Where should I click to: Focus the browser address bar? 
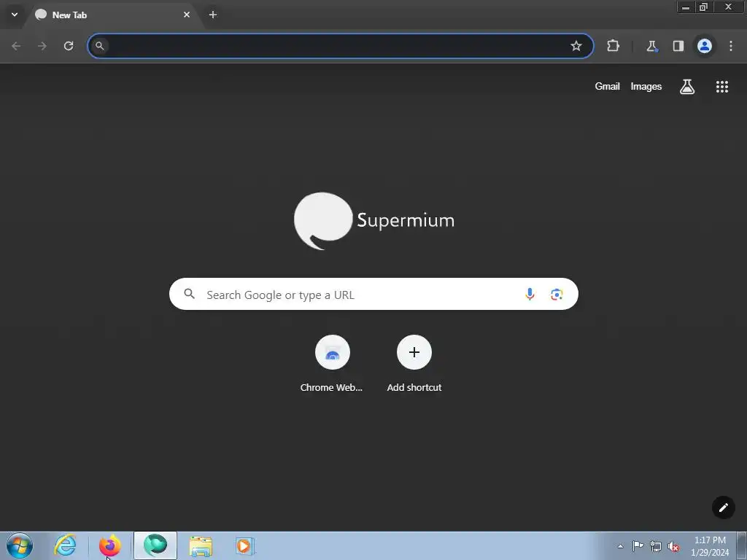[x=340, y=46]
